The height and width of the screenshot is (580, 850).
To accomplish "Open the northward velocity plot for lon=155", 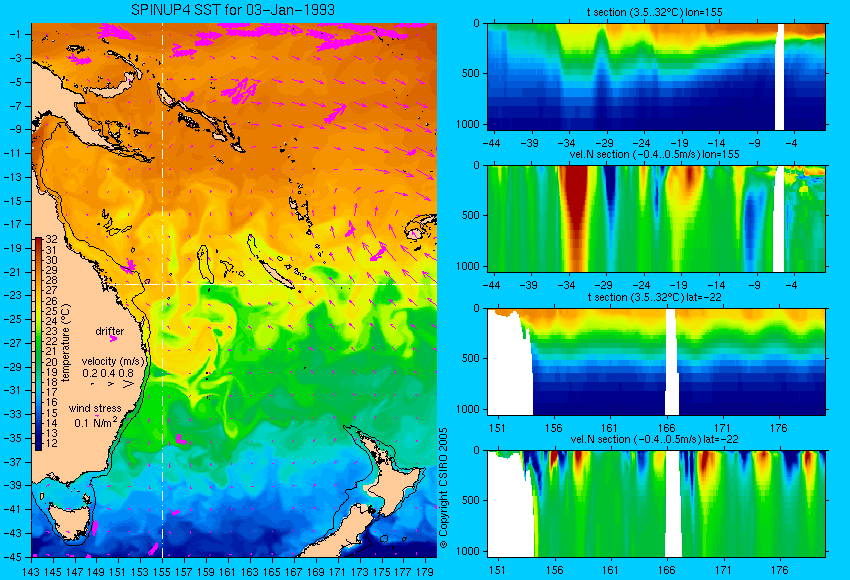I will 656,218.
